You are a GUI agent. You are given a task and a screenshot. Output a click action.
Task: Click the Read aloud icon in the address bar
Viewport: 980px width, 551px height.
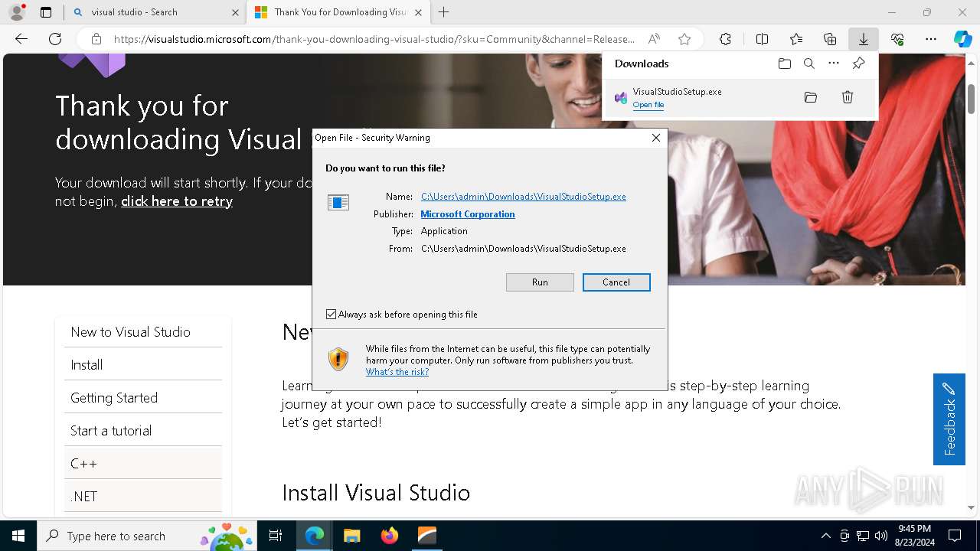[654, 39]
